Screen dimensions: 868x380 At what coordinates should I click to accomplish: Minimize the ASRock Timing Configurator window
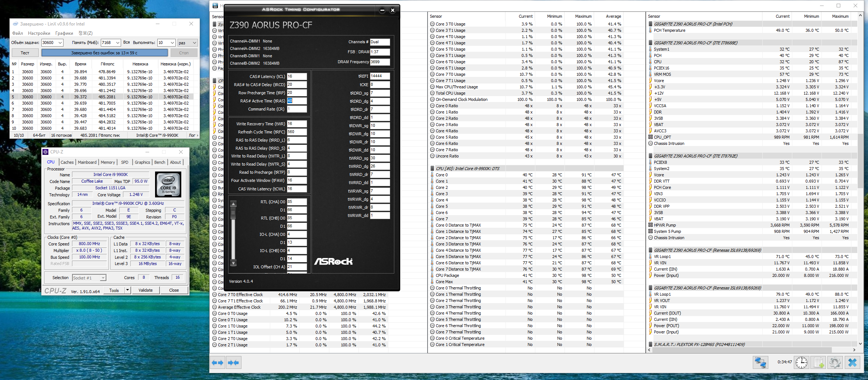382,10
